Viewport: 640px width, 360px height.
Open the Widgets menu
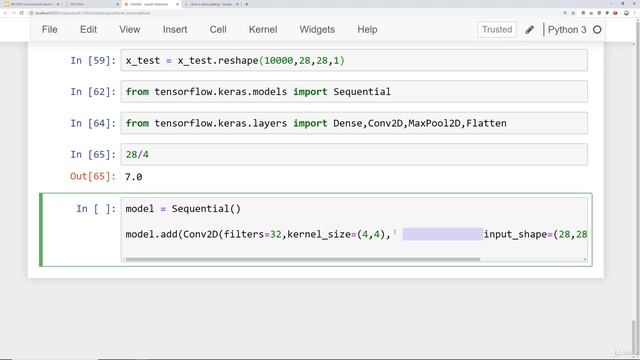pos(317,30)
